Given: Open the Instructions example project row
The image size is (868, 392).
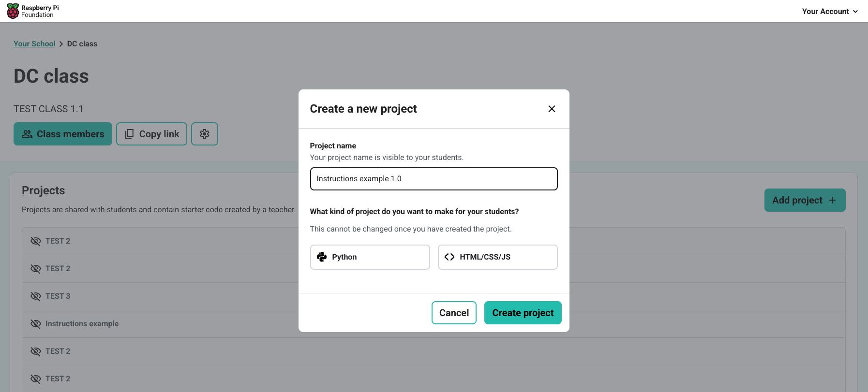Looking at the screenshot, I should pyautogui.click(x=82, y=324).
